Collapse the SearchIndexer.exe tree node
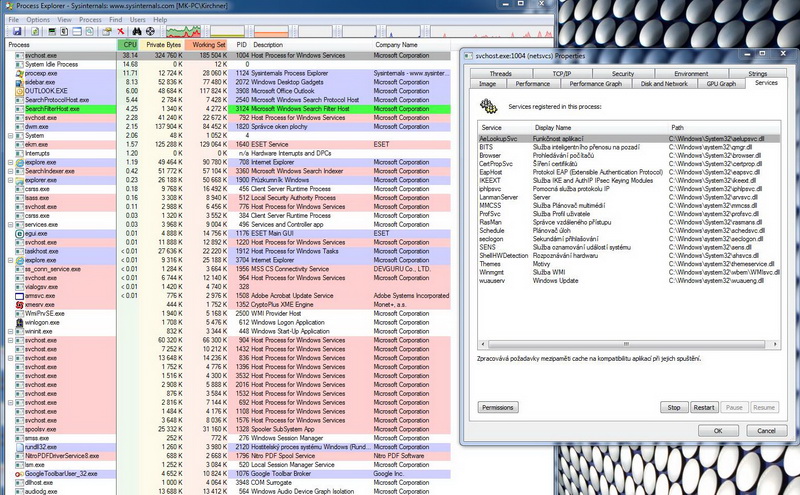800x495 pixels. tap(10, 171)
